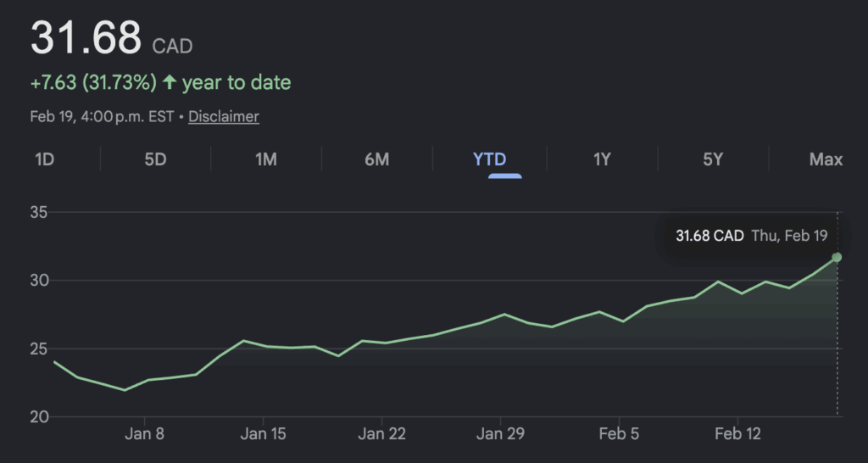Viewport: 868px width, 463px height.
Task: Click the green data point marker on chart
Action: click(x=837, y=257)
